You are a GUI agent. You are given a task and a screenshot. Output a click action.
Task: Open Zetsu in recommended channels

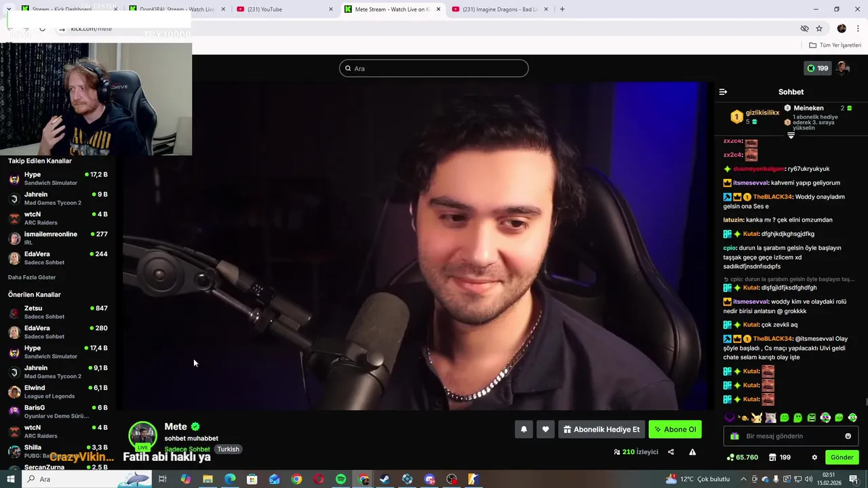tap(58, 312)
